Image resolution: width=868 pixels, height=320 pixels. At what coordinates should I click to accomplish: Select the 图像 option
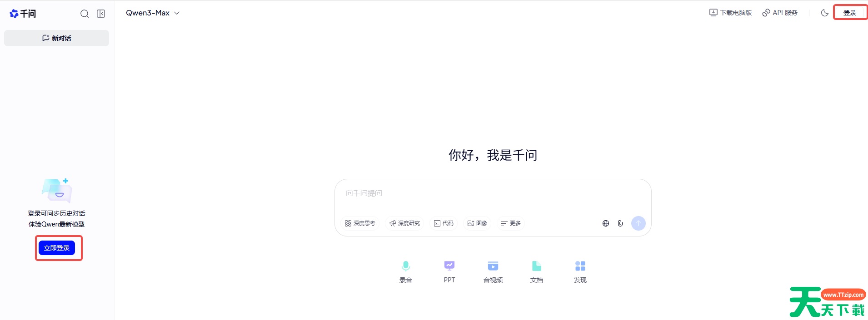click(477, 223)
